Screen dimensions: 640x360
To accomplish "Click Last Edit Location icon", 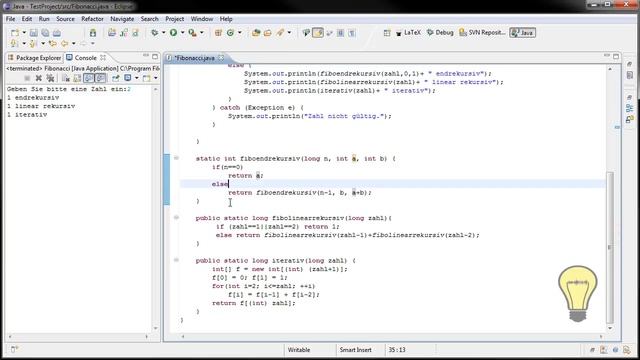I will point(52,43).
